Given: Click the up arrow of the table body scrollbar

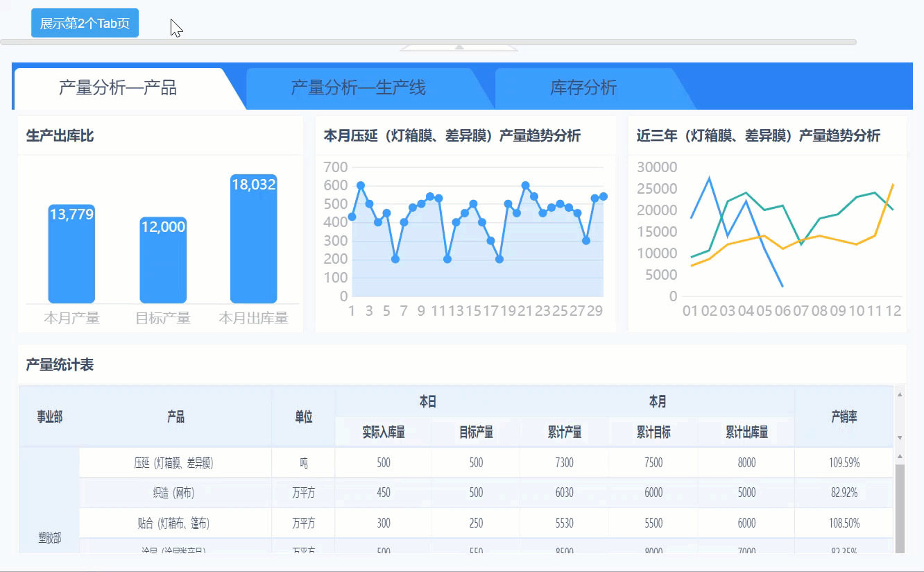Looking at the screenshot, I should click(x=900, y=456).
